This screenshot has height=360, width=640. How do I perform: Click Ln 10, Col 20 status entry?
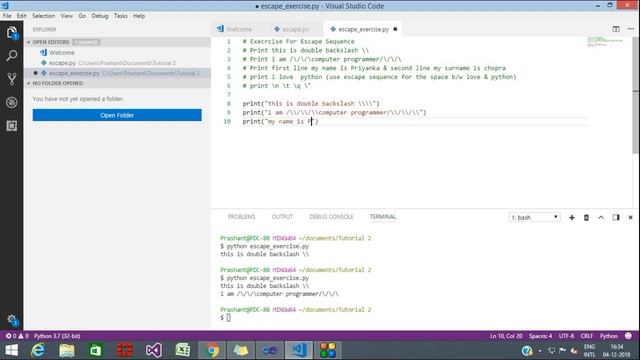[x=506, y=336]
